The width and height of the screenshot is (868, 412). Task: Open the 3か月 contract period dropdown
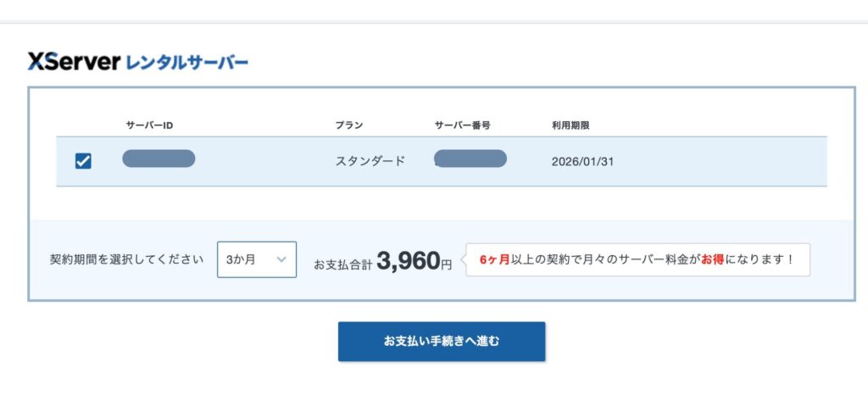click(x=256, y=260)
